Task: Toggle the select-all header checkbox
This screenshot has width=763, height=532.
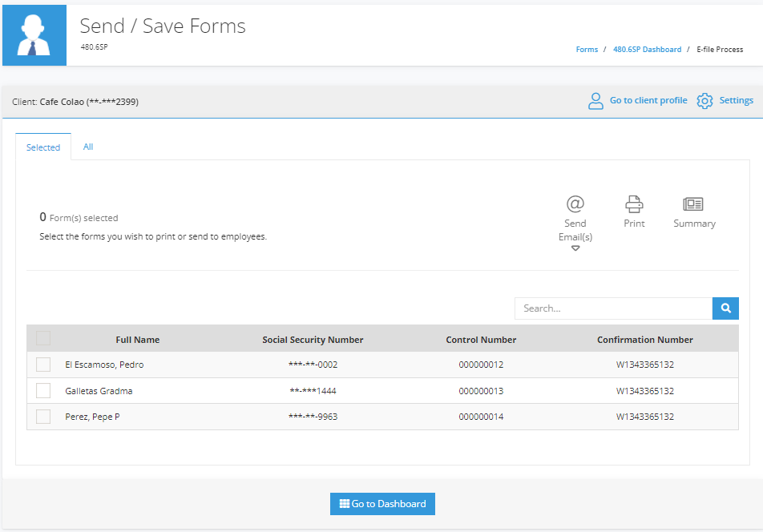Action: 43,338
